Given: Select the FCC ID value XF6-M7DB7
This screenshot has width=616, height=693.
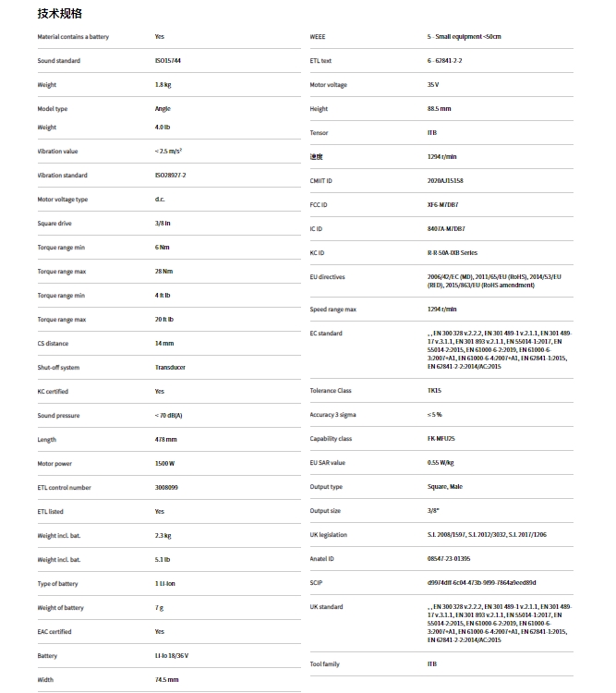Looking at the screenshot, I should coord(442,205).
